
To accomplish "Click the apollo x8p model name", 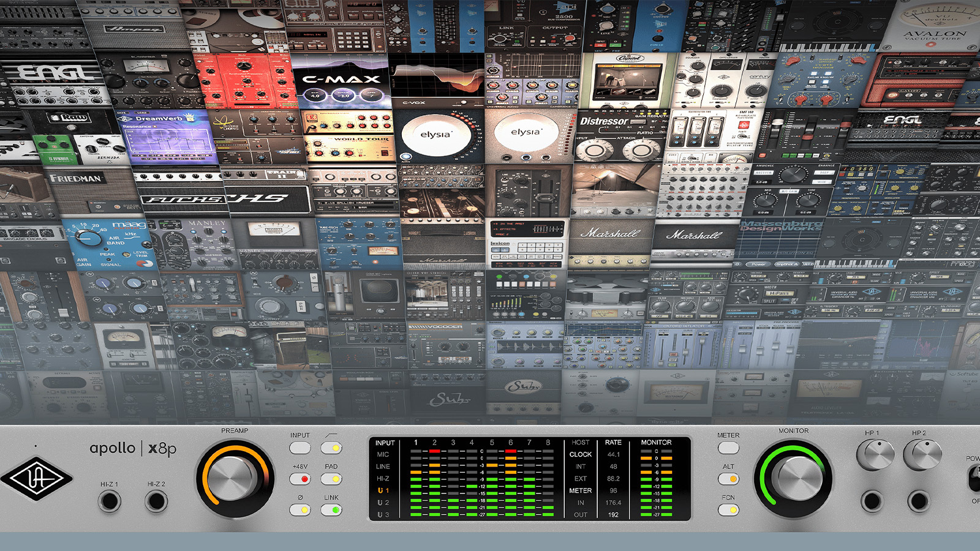I will [133, 449].
